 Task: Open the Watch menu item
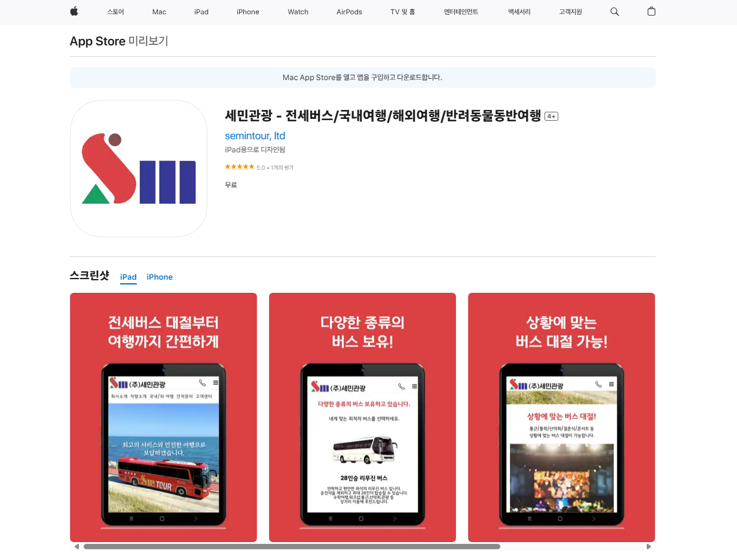click(298, 12)
